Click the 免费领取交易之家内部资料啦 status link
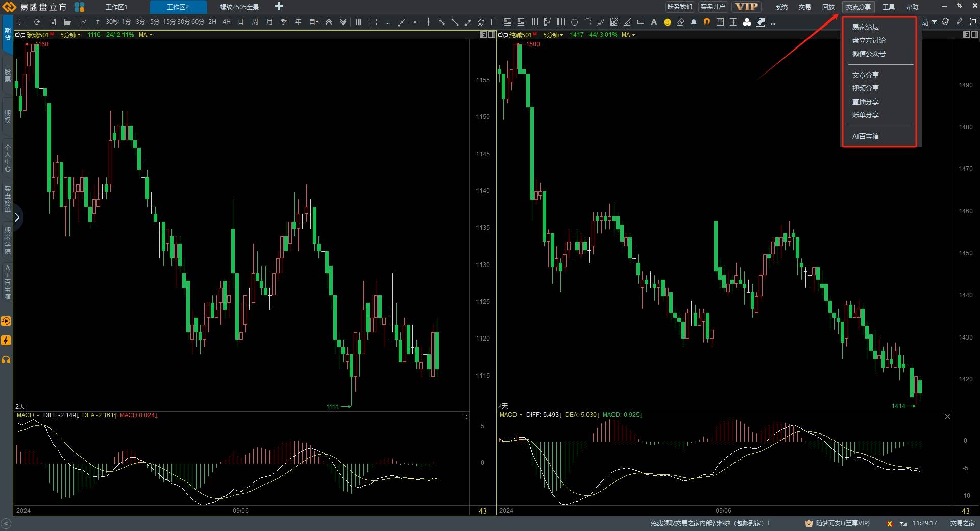The height and width of the screenshot is (531, 980). 710,523
